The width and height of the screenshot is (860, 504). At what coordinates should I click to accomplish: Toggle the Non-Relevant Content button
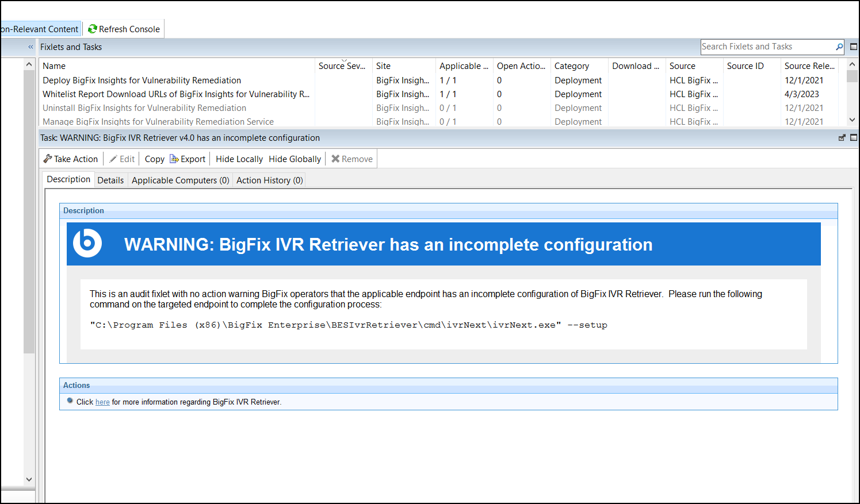[40, 29]
